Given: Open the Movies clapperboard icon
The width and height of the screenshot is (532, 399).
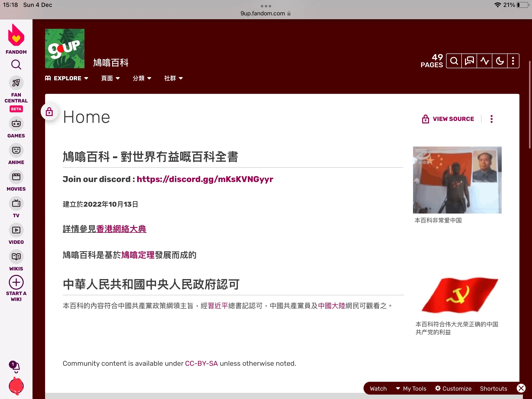Looking at the screenshot, I should (x=16, y=177).
